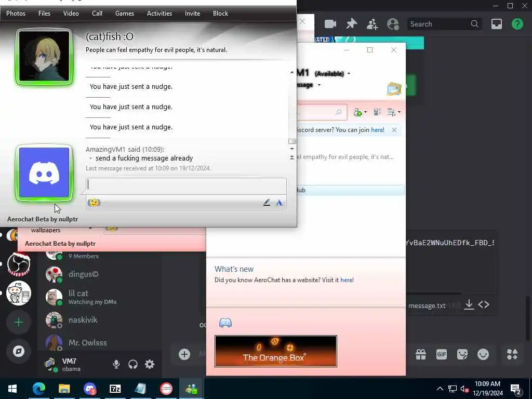
Task: Open the Discord gift icon
Action: click(x=421, y=354)
